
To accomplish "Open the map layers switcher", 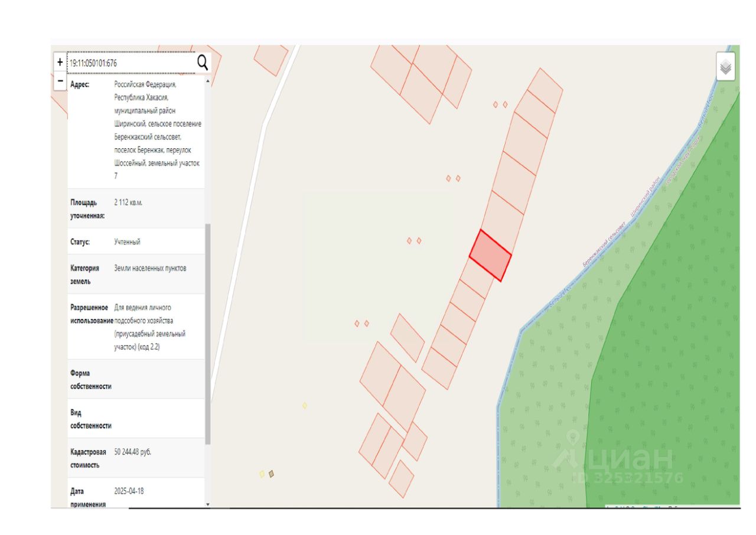I will pos(726,67).
